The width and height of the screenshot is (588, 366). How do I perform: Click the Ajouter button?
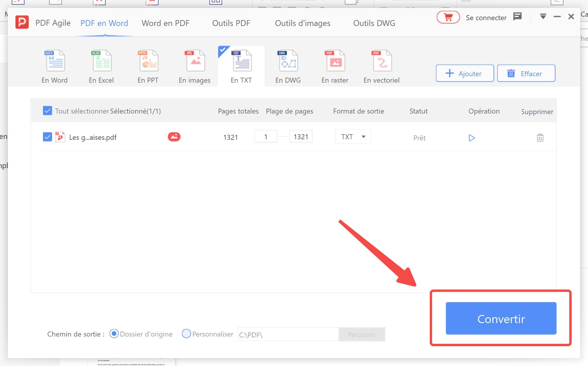[465, 73]
